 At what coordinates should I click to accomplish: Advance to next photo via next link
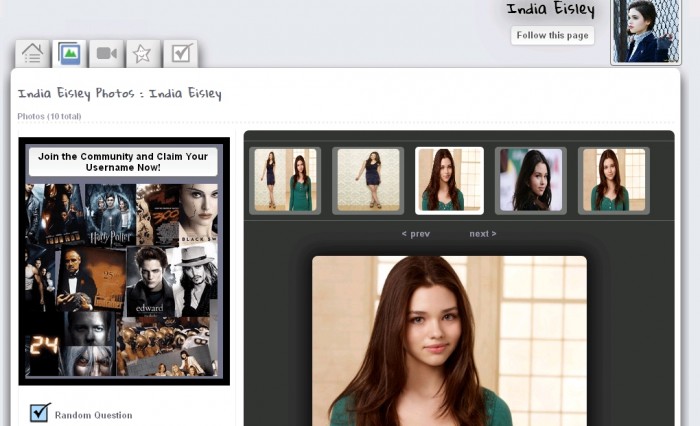(x=482, y=234)
